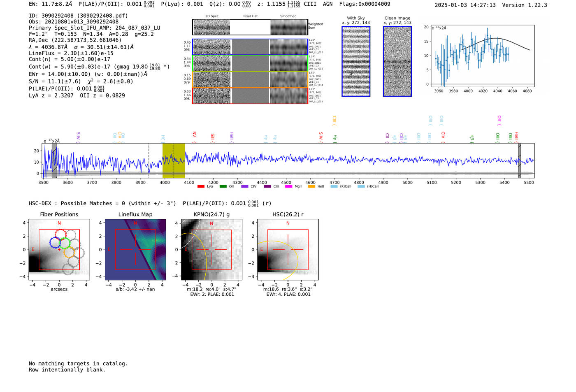Click the MgII magenta legend swatch
576x392 pixels.
pyautogui.click(x=288, y=186)
